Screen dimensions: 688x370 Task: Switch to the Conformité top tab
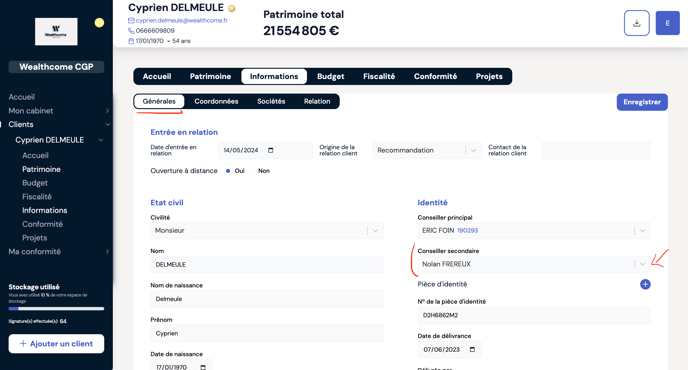pyautogui.click(x=435, y=76)
